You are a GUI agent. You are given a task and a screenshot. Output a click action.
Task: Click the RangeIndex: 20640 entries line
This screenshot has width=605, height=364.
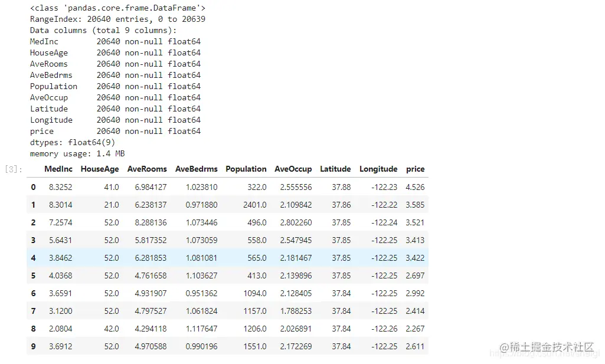pyautogui.click(x=117, y=19)
